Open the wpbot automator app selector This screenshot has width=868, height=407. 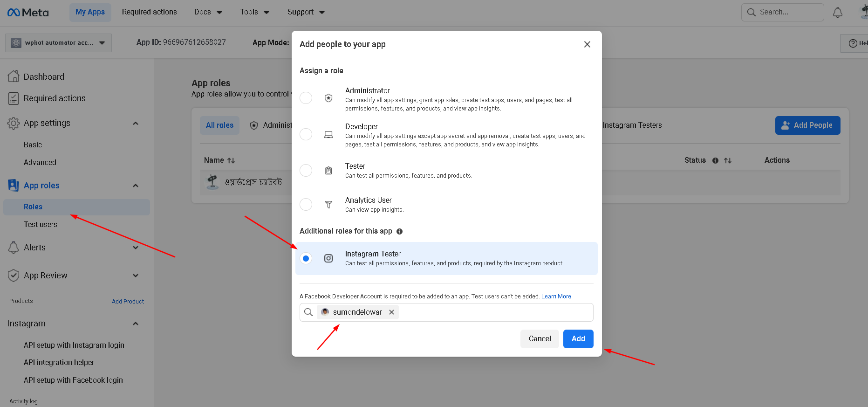pos(58,43)
